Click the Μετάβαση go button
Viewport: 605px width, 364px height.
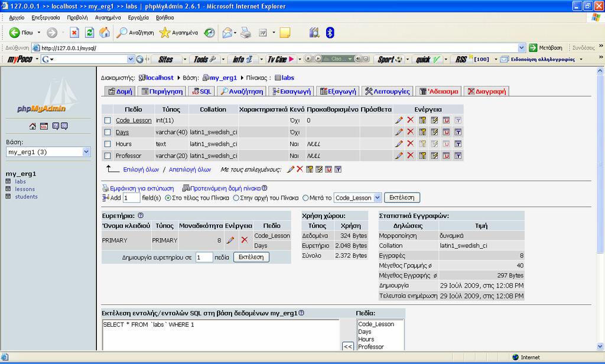coord(545,48)
